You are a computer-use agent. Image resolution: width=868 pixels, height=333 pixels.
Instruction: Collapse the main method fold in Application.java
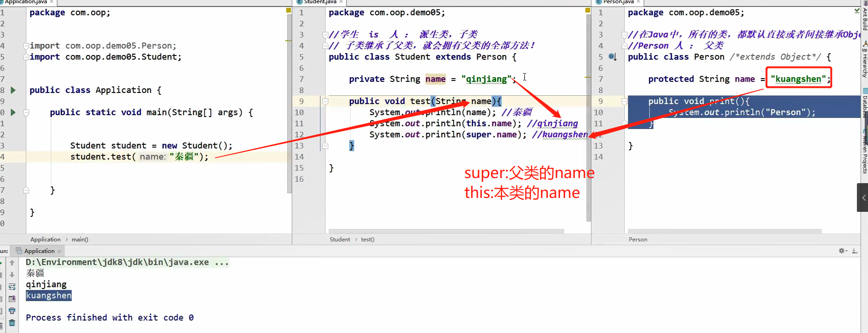click(26, 112)
